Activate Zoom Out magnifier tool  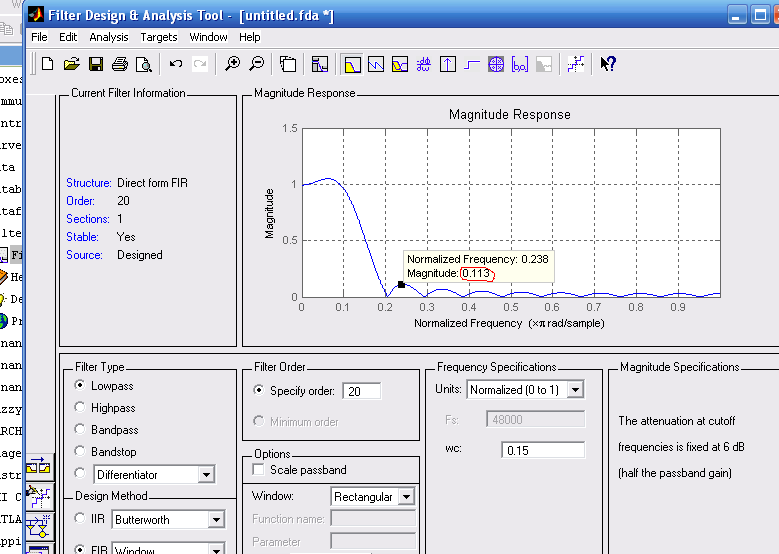coord(256,64)
